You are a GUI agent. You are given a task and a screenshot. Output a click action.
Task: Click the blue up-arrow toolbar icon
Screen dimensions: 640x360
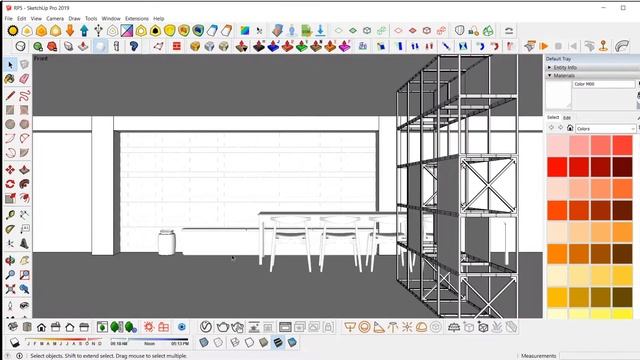coord(84,31)
